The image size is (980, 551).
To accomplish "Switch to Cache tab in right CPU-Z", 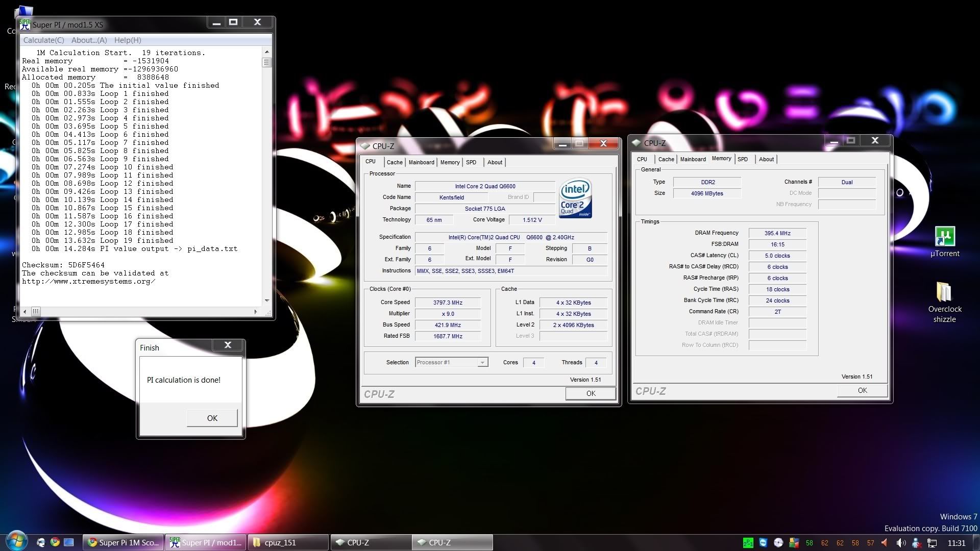I will 666,159.
